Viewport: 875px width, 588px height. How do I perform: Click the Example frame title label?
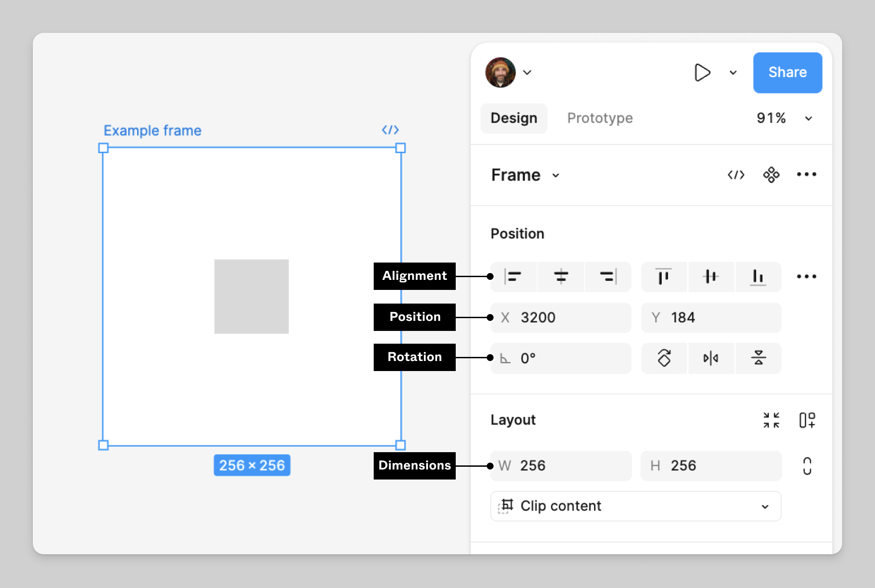(152, 131)
